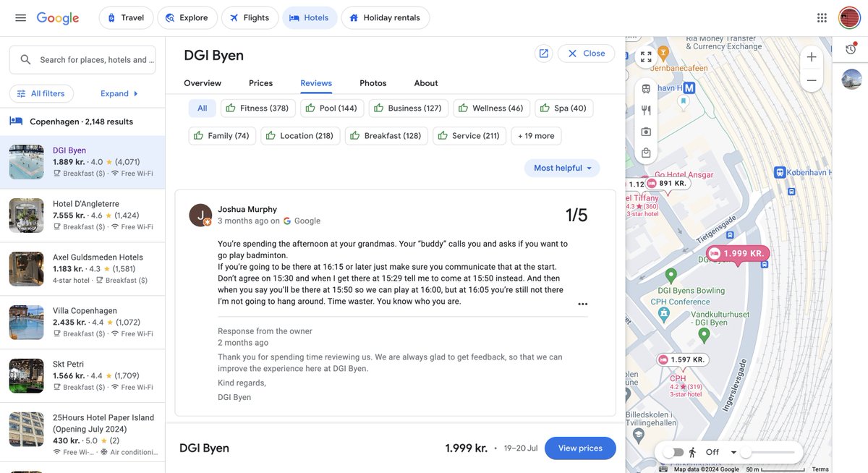Click the 19–20 Jul date selection

point(521,448)
